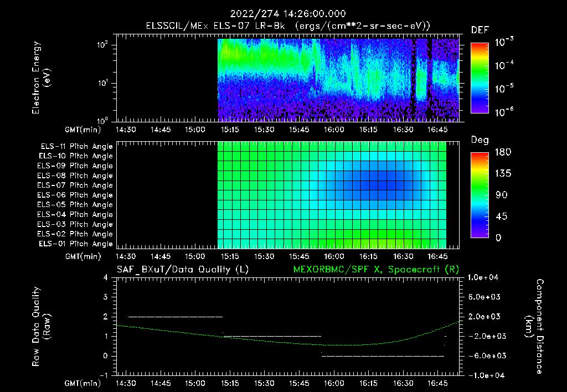Click the white data quality segment at level 1
This screenshot has height=392, width=567.
pos(272,336)
